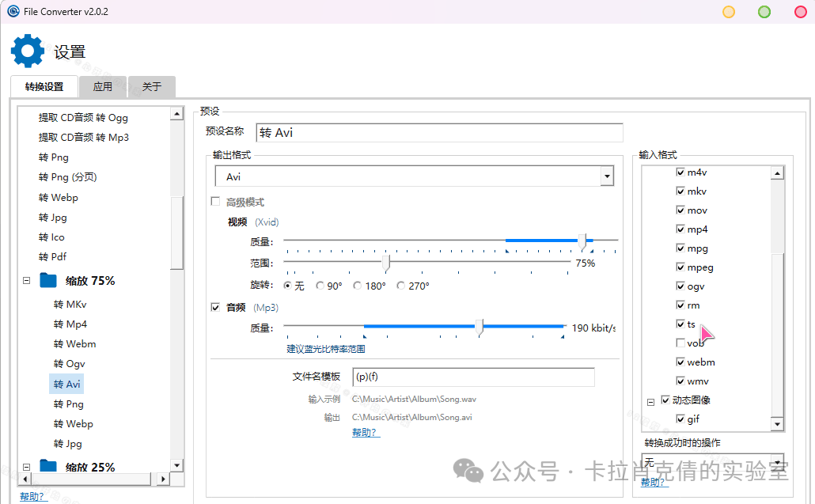Open the Avi output format dropdown
815x504 pixels.
tap(607, 176)
